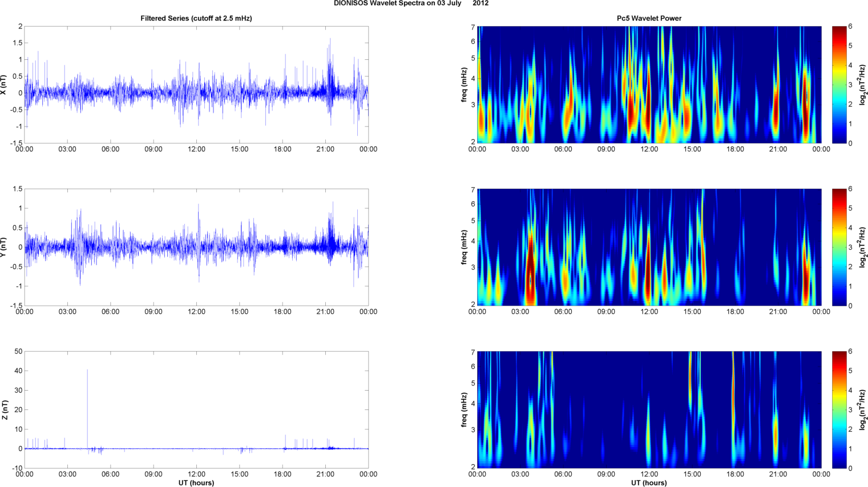Click the log2(nT²/Hz) label beside the bottom colorbar
The height and width of the screenshot is (487, 868).
863,409
